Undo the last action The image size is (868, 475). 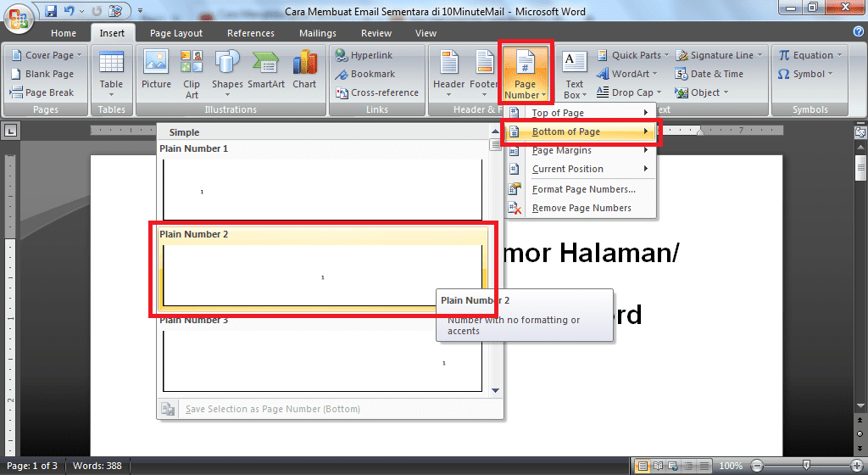click(70, 10)
